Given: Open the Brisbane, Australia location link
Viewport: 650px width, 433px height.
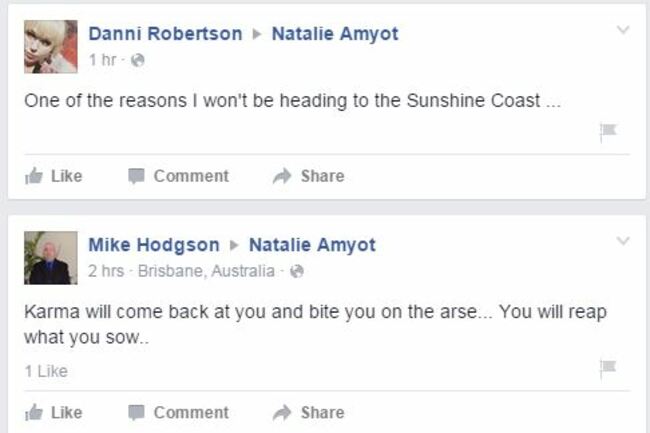Looking at the screenshot, I should click(206, 271).
